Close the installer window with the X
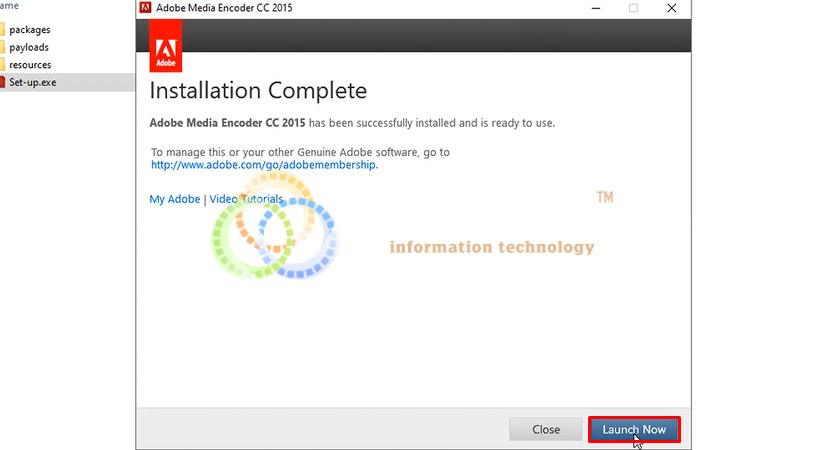Viewport: 820px width, 450px height. pyautogui.click(x=671, y=8)
